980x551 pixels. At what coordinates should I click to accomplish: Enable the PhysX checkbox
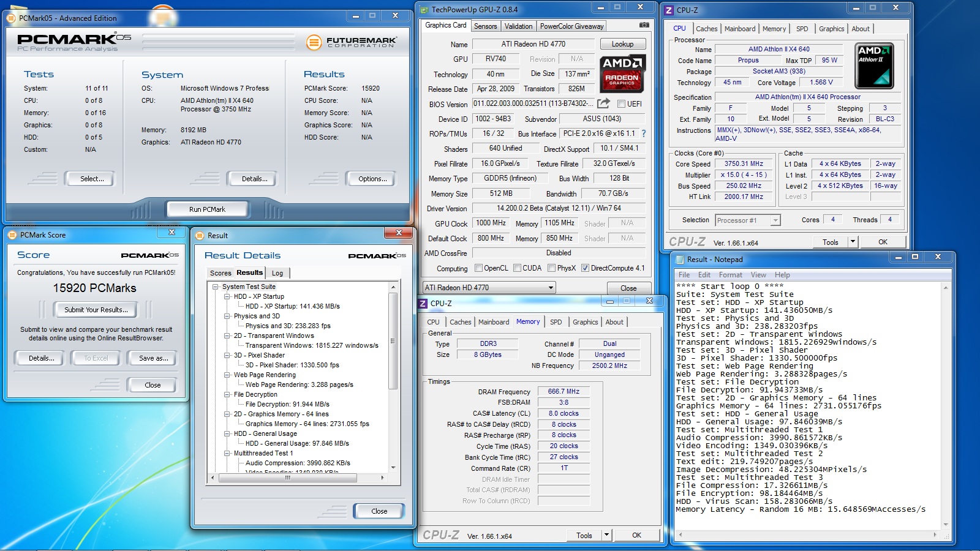[552, 268]
